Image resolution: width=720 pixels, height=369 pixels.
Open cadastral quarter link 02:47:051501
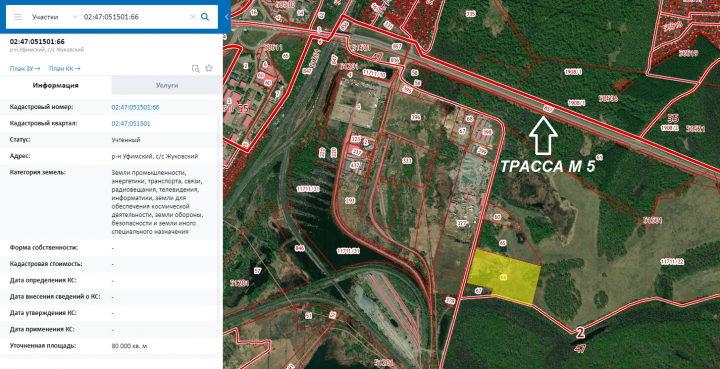(131, 123)
